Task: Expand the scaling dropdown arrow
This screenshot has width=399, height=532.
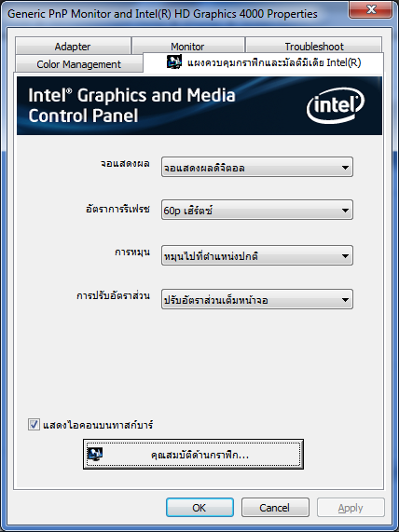Action: click(345, 300)
